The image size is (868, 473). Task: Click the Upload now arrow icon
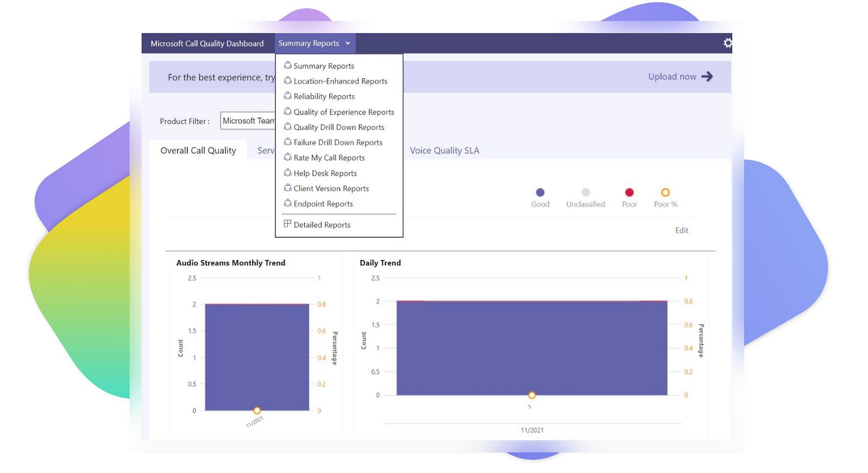pyautogui.click(x=707, y=77)
